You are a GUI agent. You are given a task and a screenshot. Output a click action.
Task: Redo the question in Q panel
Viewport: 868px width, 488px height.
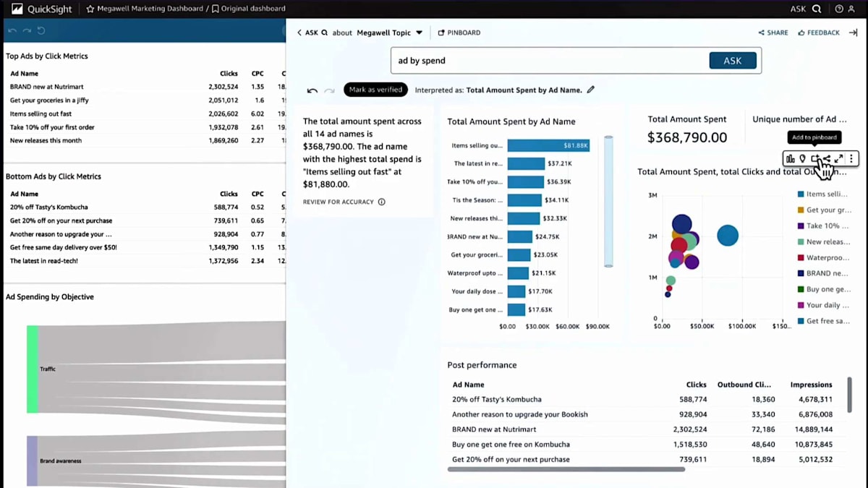(329, 90)
